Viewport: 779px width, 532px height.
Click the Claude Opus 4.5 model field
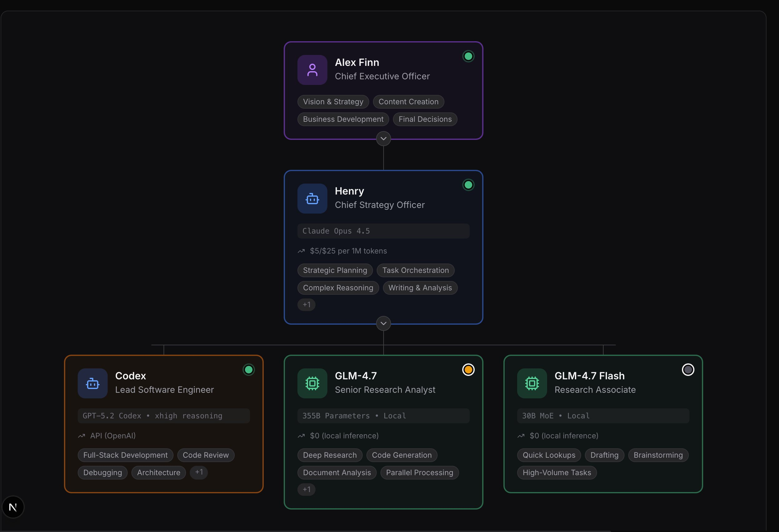(x=383, y=231)
